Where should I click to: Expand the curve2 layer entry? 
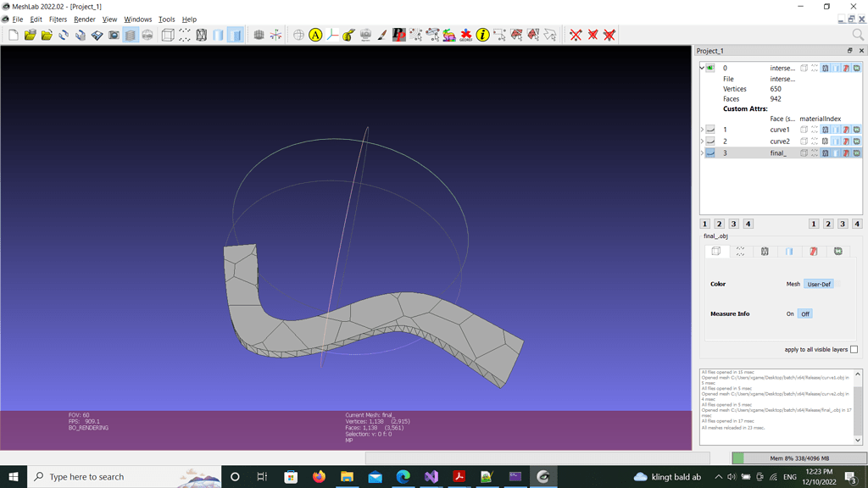(702, 141)
